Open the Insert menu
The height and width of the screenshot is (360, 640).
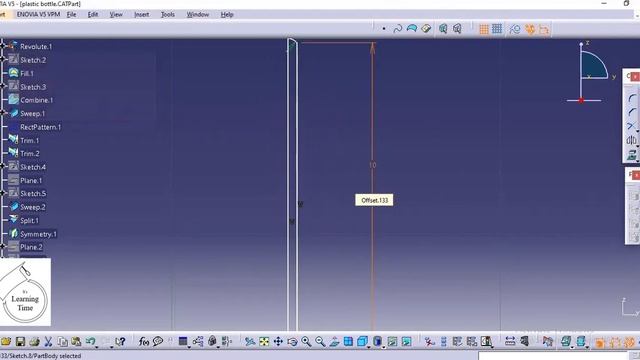click(142, 14)
